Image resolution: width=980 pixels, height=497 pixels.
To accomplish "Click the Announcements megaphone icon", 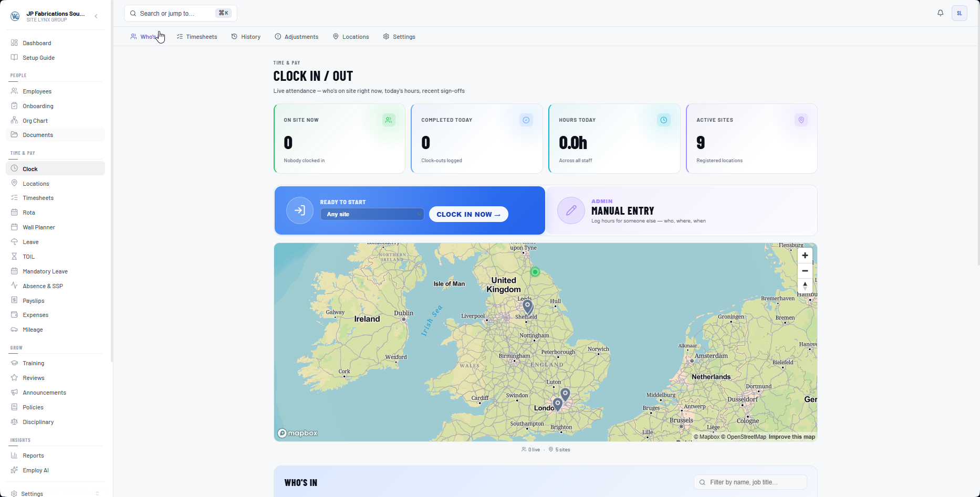I will (14, 393).
